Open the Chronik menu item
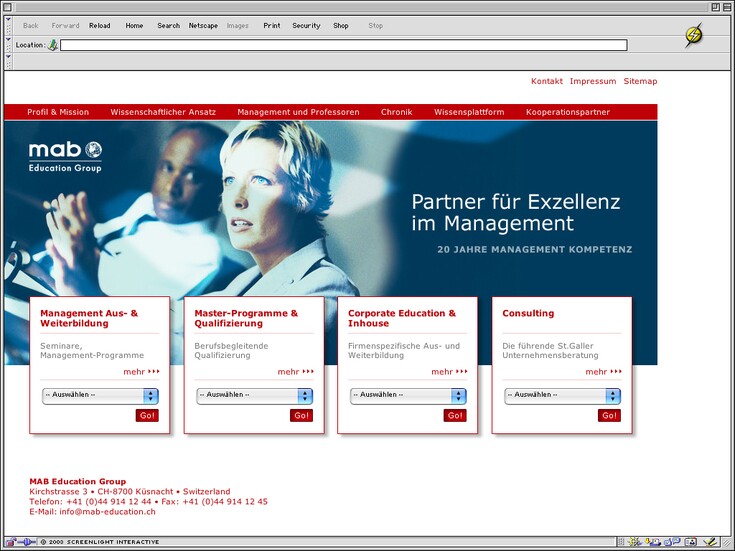The height and width of the screenshot is (551, 735). pyautogui.click(x=397, y=112)
